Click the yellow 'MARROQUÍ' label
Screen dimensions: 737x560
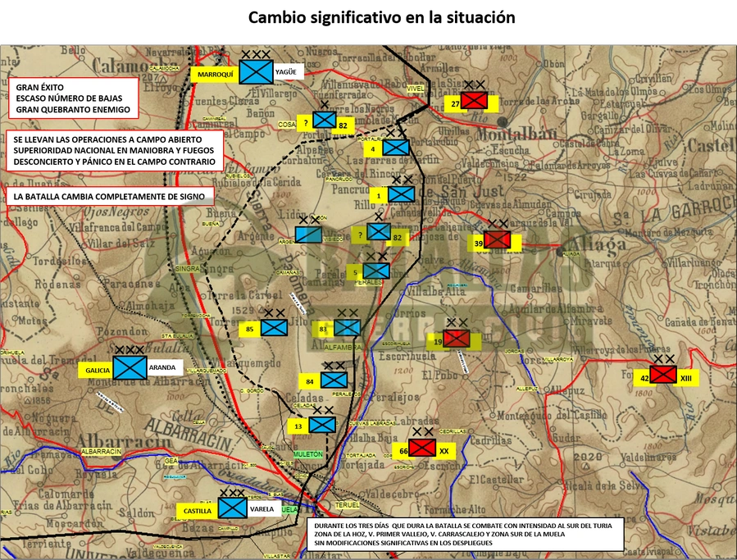(216, 75)
